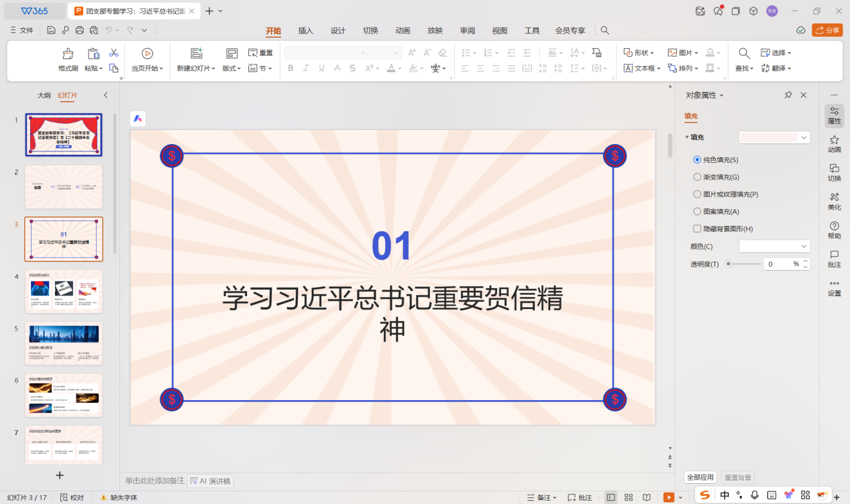Click the New Slide (新建幻灯片) icon
The width and height of the screenshot is (850, 504).
point(196,54)
